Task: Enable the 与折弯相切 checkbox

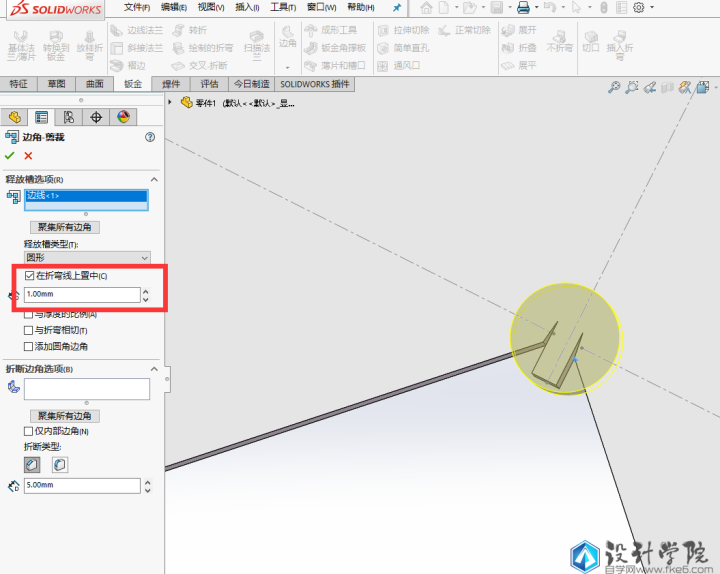Action: 29,330
